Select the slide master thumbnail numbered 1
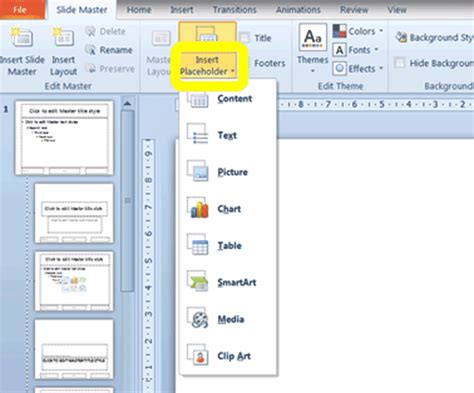474x393 pixels. [65, 138]
